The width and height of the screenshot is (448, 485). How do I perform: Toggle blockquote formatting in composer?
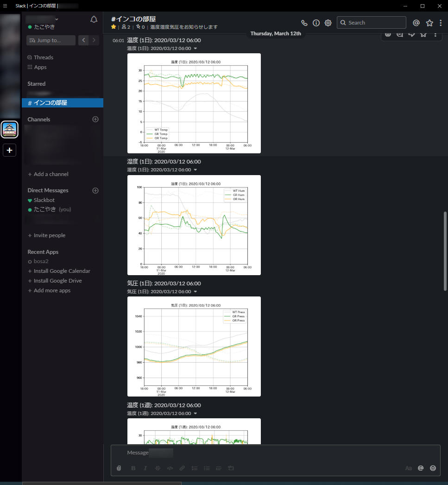pyautogui.click(x=218, y=468)
